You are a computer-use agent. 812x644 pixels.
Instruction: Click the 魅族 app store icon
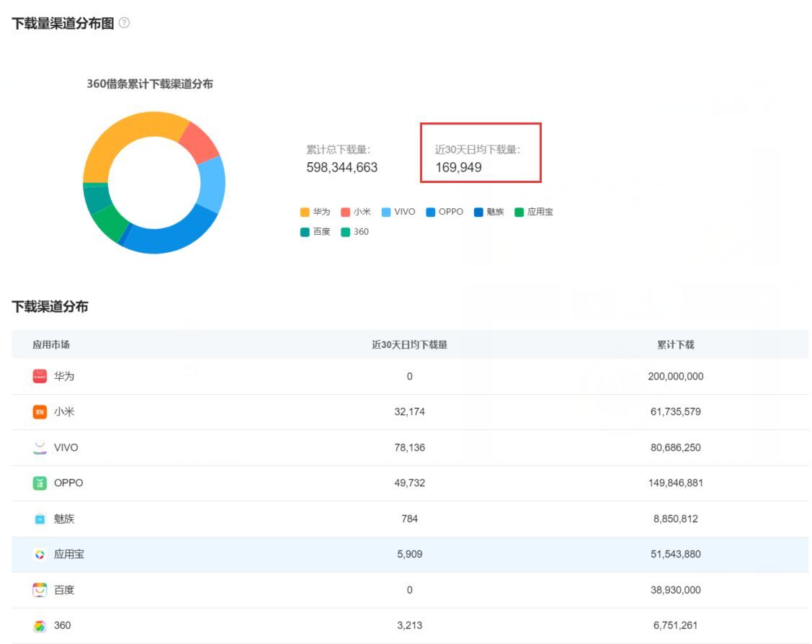[40, 519]
